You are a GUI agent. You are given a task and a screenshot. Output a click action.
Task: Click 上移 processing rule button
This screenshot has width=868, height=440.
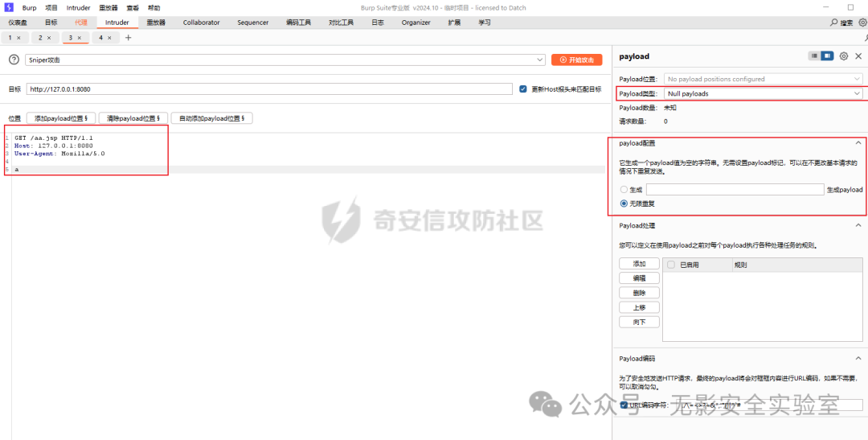pyautogui.click(x=639, y=307)
